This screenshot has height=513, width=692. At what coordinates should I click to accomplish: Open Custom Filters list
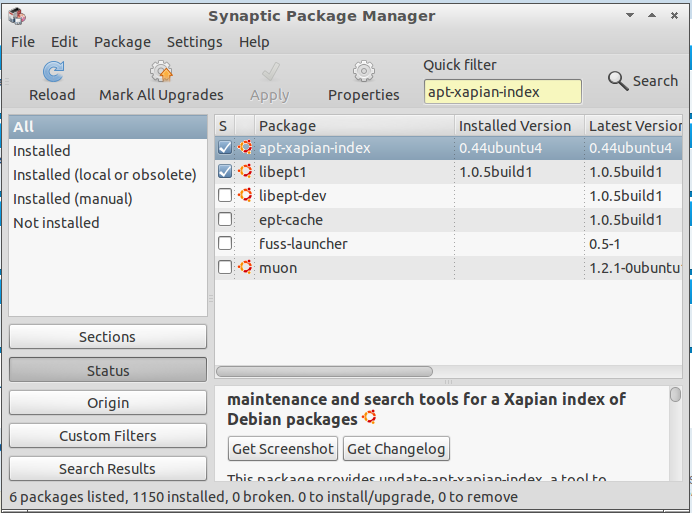[x=108, y=436]
